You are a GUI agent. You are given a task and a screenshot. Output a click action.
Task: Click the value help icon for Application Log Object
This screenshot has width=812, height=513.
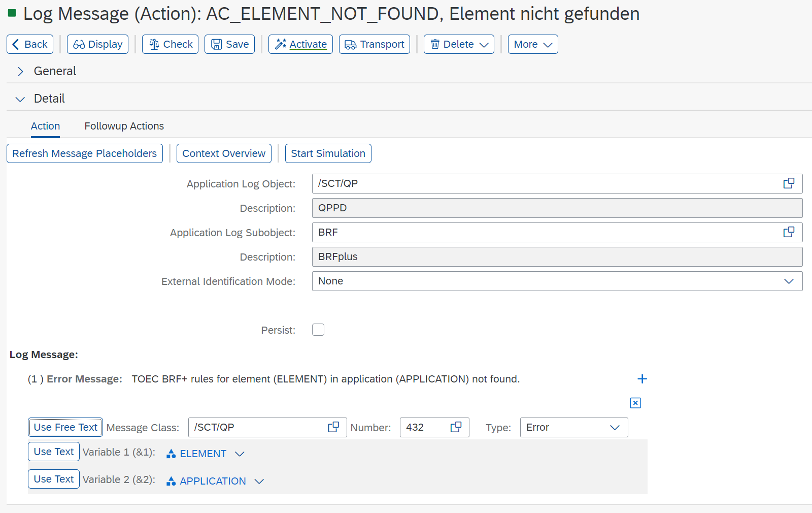pos(788,183)
